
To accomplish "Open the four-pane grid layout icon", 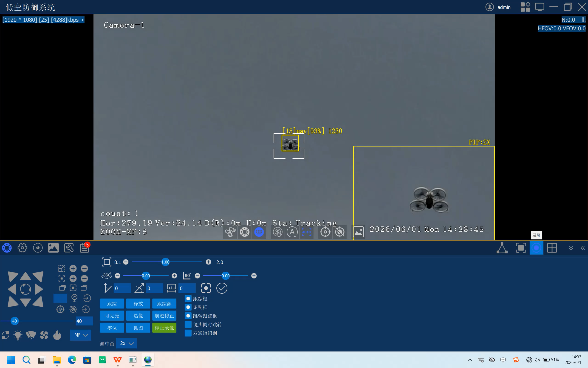I will coord(552,248).
